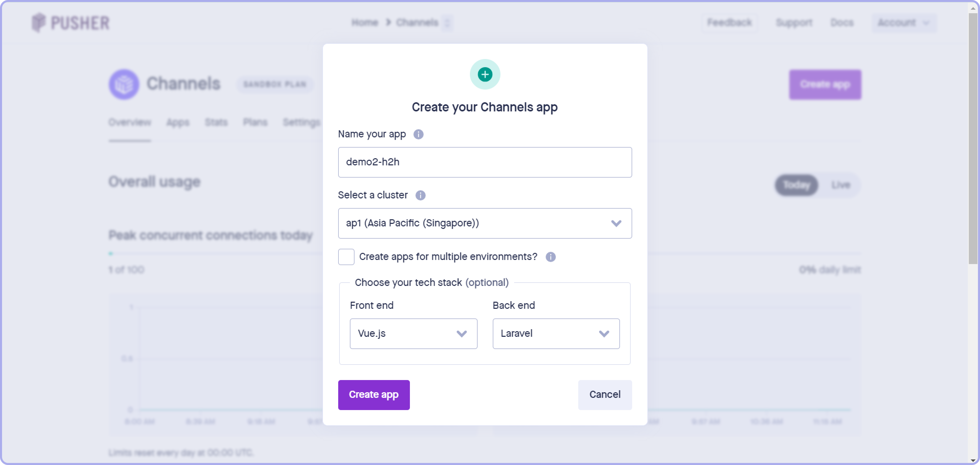Open the ap1 Asia Pacific cluster dropdown
Image resolution: width=980 pixels, height=465 pixels.
[485, 223]
